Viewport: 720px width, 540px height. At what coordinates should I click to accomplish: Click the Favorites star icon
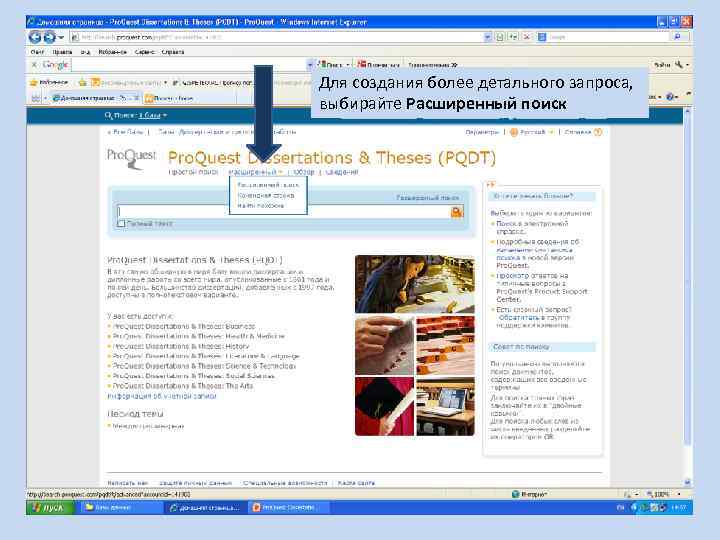coord(34,83)
